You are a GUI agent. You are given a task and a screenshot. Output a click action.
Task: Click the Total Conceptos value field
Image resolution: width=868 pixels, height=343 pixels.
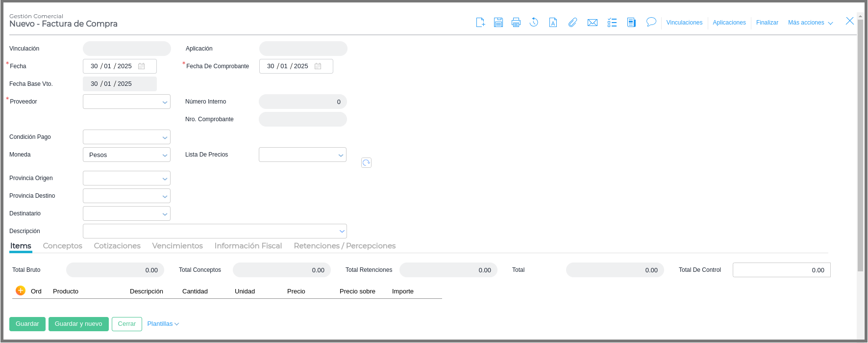tap(282, 270)
